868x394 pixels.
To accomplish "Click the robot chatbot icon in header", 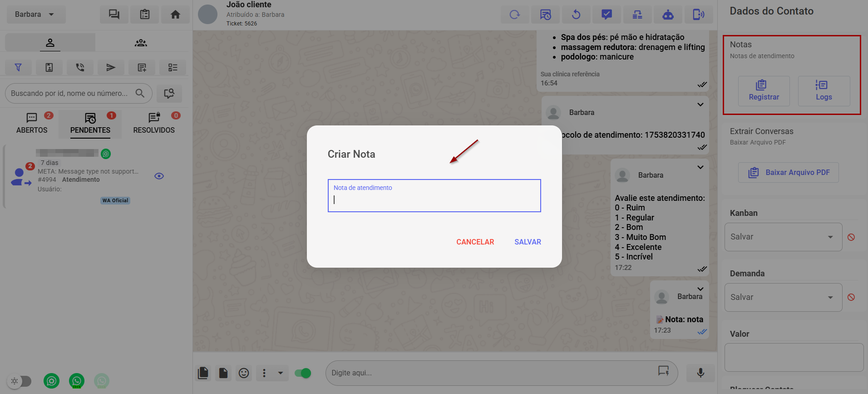I will pyautogui.click(x=668, y=15).
